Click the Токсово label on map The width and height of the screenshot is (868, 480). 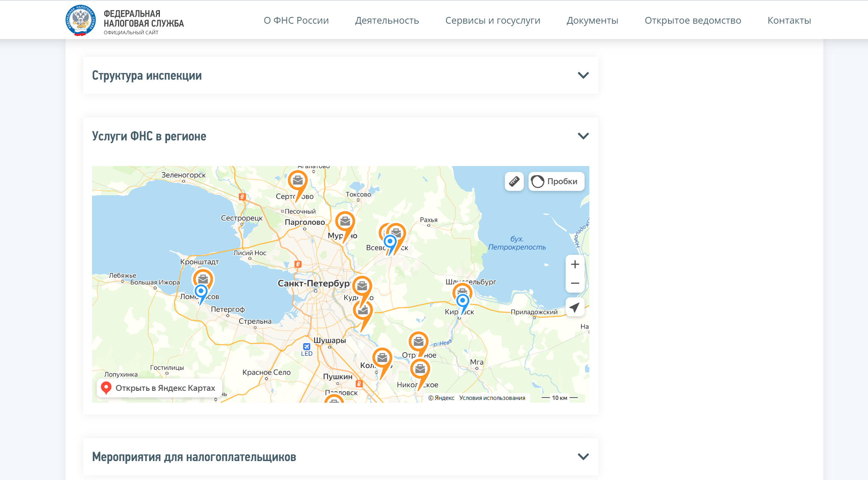pos(358,194)
